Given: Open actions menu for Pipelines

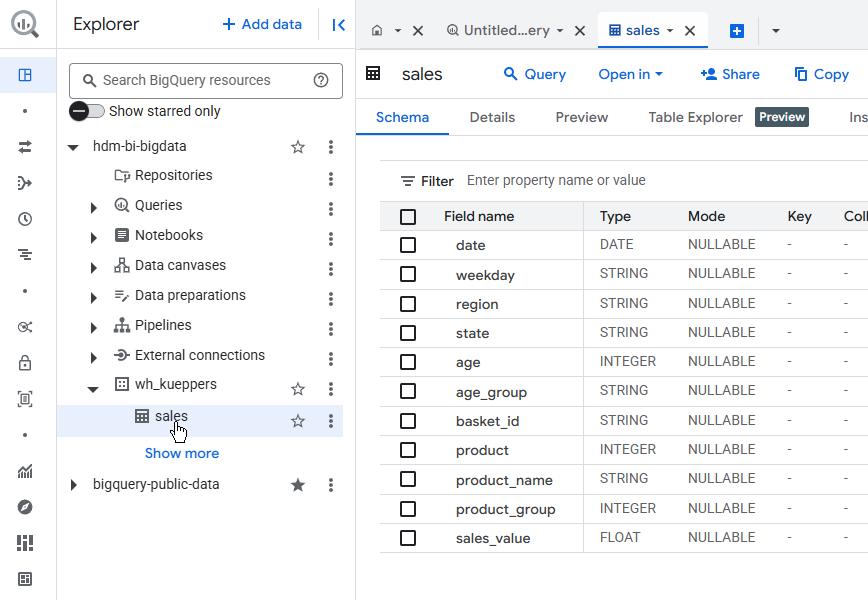Looking at the screenshot, I should pos(331,329).
